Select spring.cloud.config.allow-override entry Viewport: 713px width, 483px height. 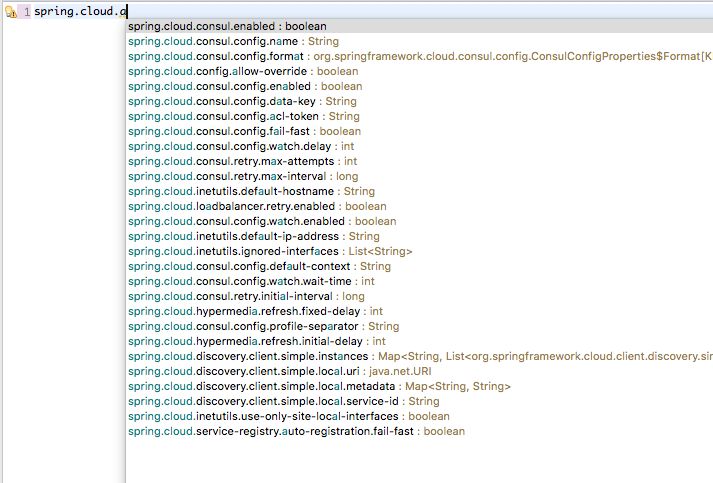coord(419,71)
